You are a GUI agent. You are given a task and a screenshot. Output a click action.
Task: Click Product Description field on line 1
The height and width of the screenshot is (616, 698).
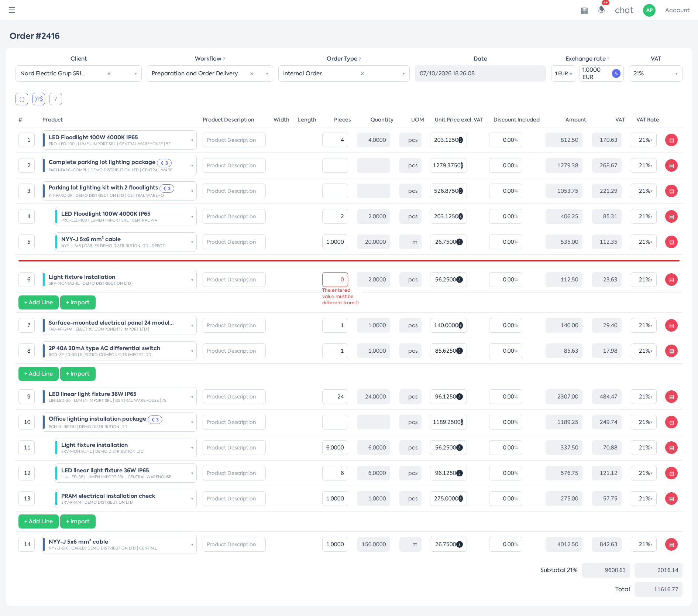[234, 140]
